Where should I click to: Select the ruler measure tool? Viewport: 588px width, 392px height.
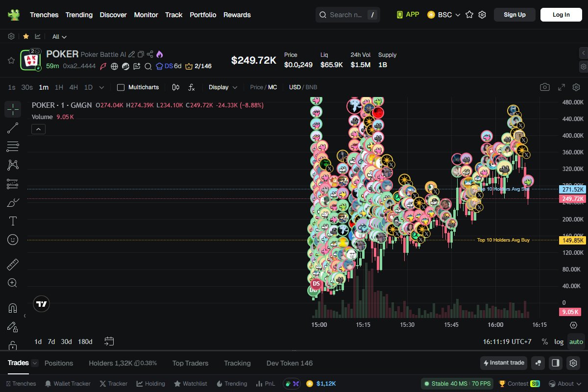point(13,265)
